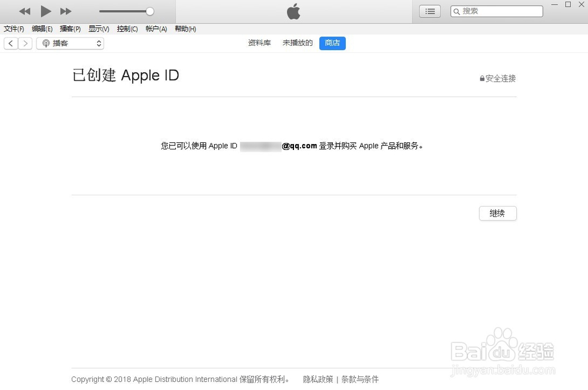Open the 隐私政策 link

coord(318,379)
